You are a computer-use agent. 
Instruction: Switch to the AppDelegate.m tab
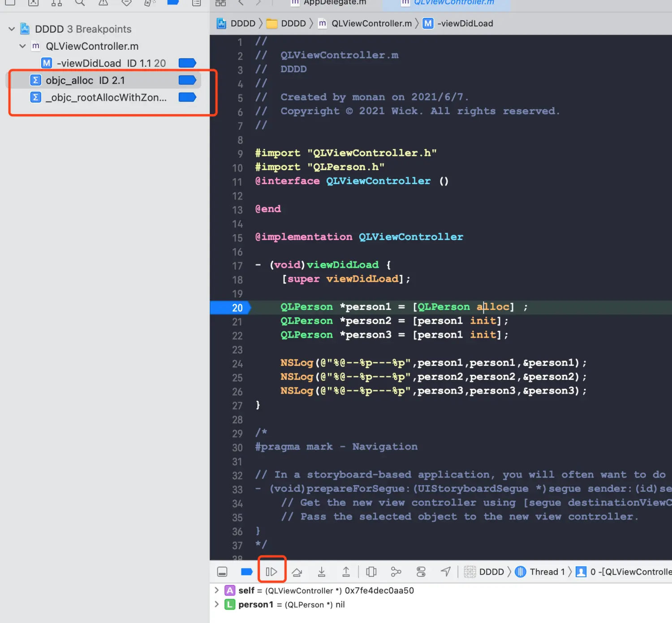[329, 3]
